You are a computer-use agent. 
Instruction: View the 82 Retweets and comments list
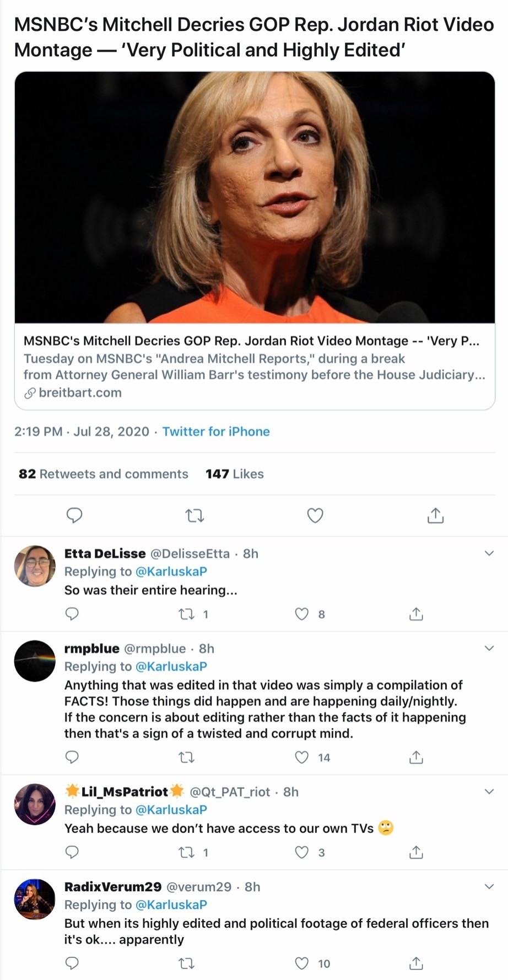point(104,474)
